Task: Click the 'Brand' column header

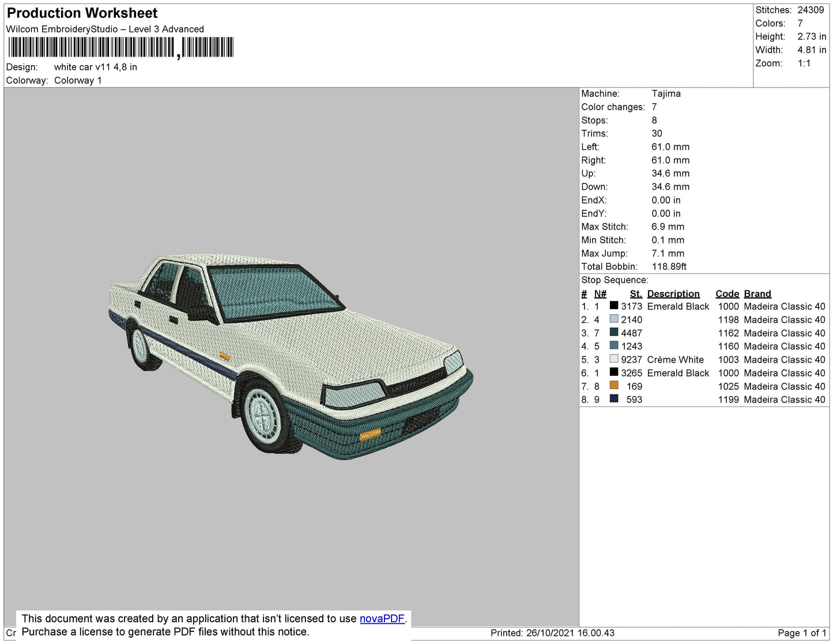Action: [757, 293]
